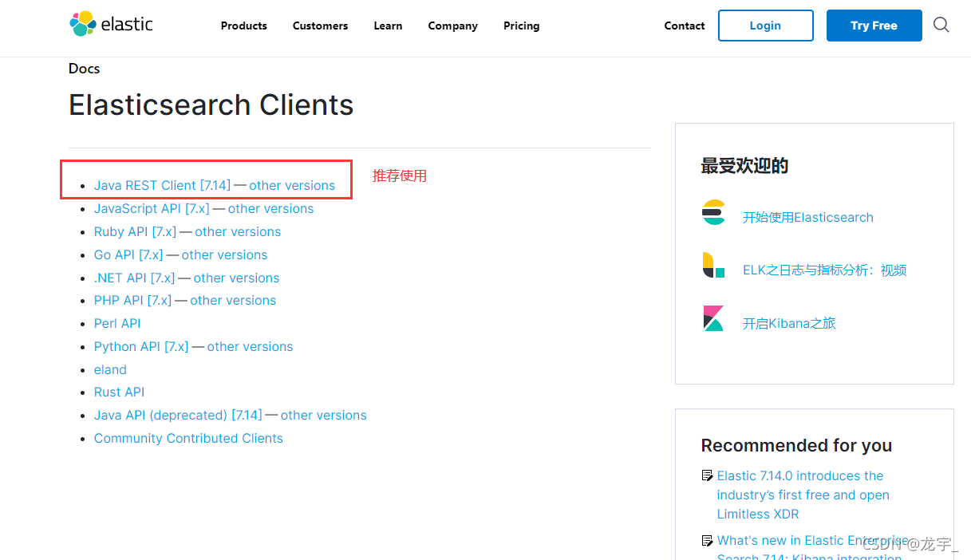
Task: Click the Try Free button
Action: coord(874,26)
